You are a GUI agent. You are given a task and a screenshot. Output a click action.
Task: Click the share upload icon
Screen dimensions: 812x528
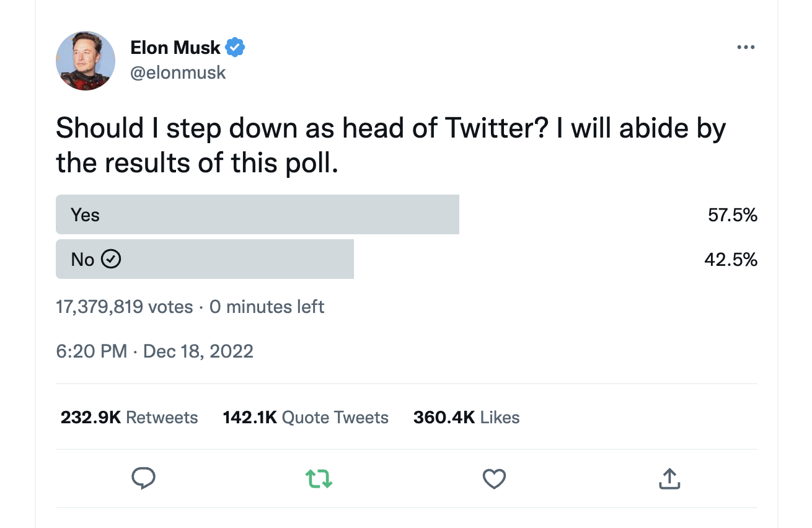click(x=669, y=478)
